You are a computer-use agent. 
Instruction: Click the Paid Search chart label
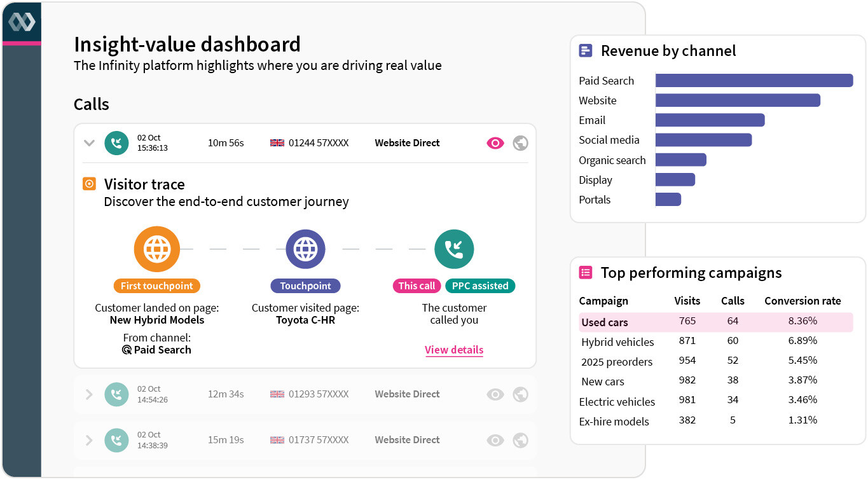click(x=606, y=81)
